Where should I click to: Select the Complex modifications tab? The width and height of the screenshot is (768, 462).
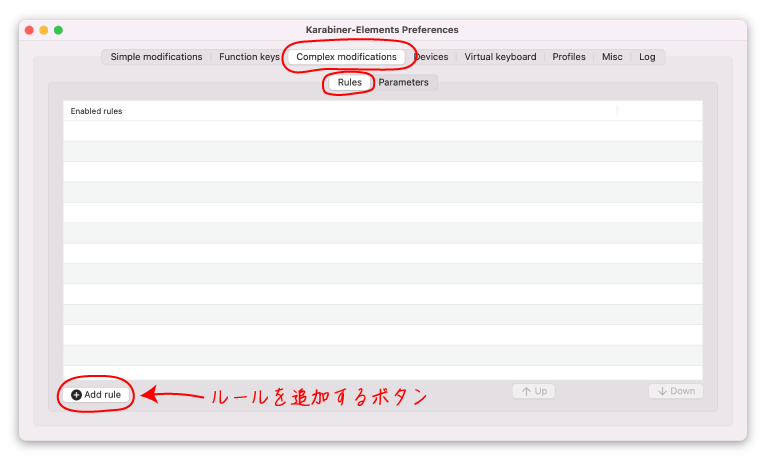(x=346, y=57)
